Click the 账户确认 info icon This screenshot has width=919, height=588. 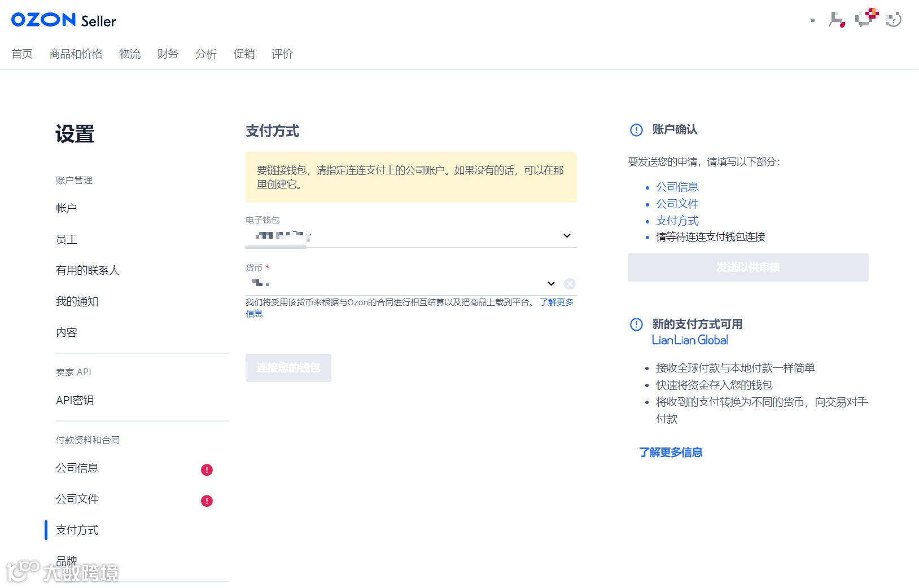[635, 130]
